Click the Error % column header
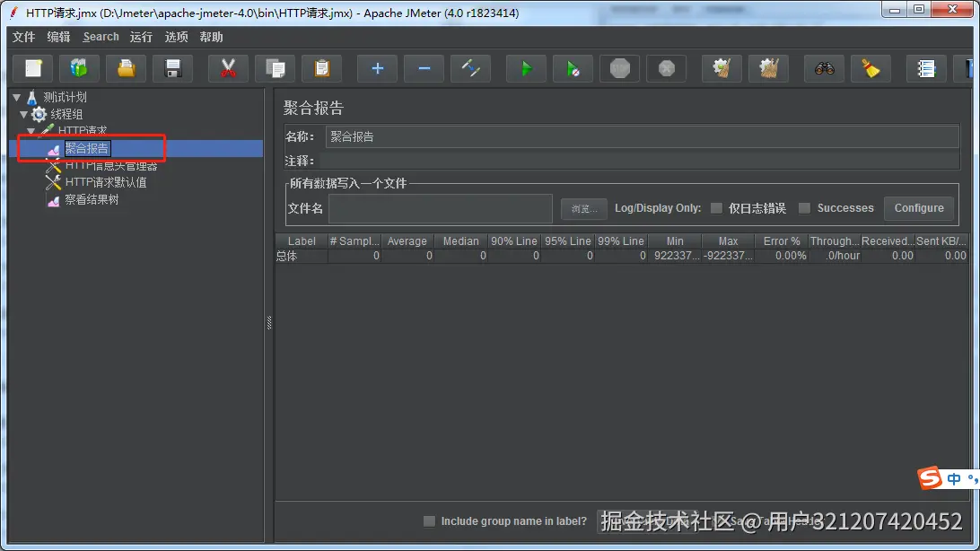The height and width of the screenshot is (551, 980). 782,241
